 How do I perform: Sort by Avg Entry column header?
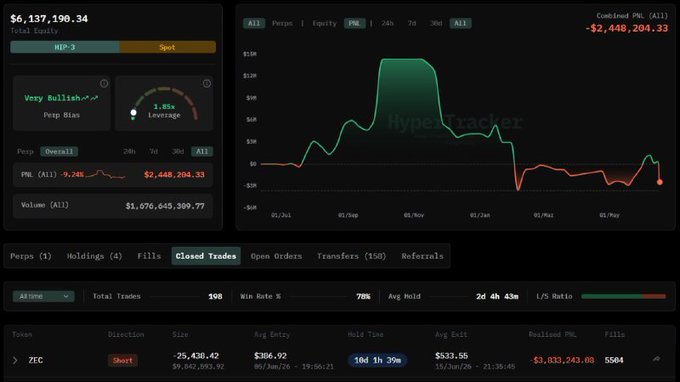(272, 334)
